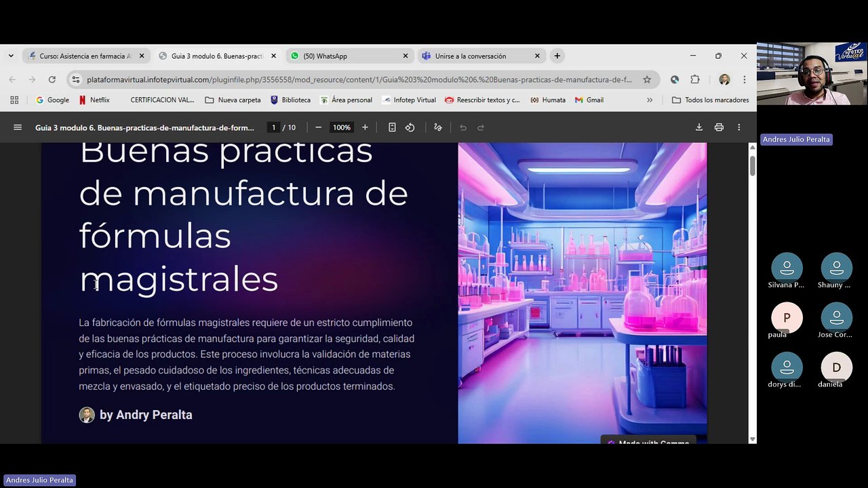Image resolution: width=868 pixels, height=488 pixels.
Task: Toggle the PDF sidebar menu
Action: tap(18, 127)
